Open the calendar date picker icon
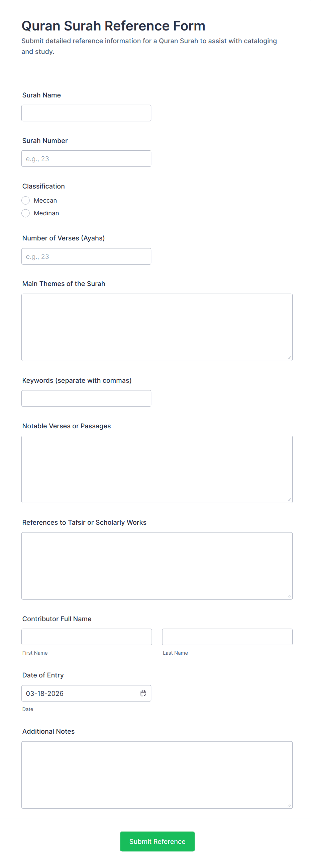Viewport: 311px width, 868px height. [143, 693]
